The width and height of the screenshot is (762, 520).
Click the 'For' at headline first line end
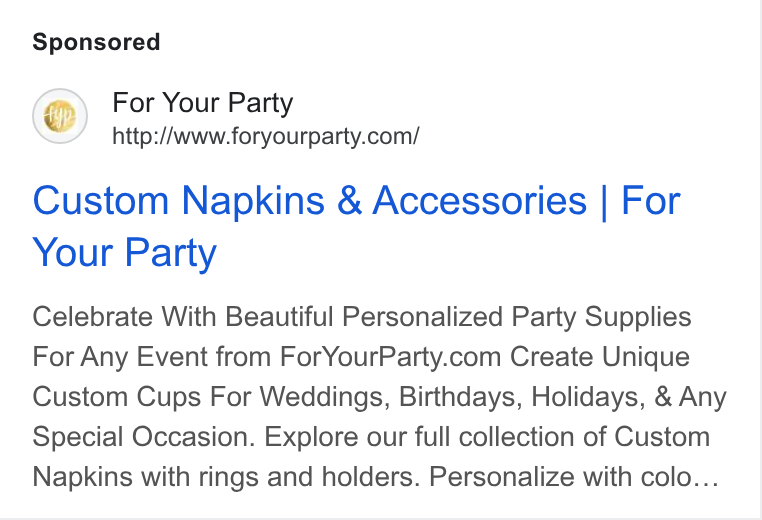coord(651,200)
